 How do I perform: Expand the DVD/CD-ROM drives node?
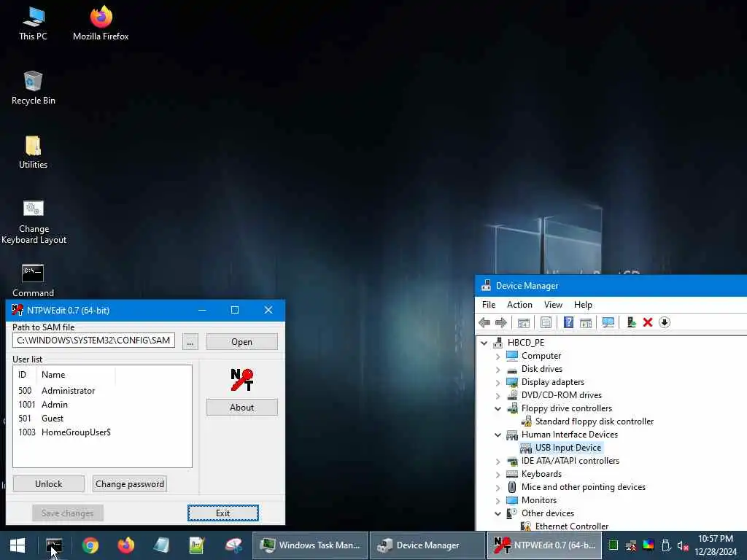[x=498, y=396]
